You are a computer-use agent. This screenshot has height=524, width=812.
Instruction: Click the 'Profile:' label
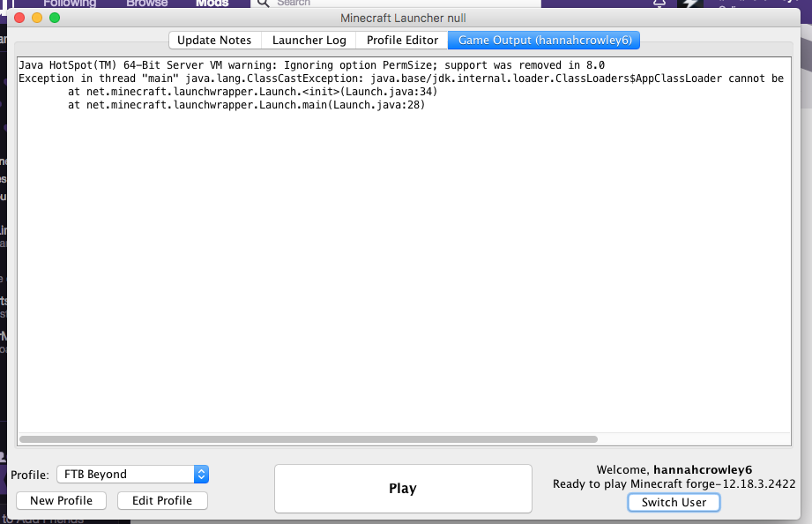[x=30, y=475]
